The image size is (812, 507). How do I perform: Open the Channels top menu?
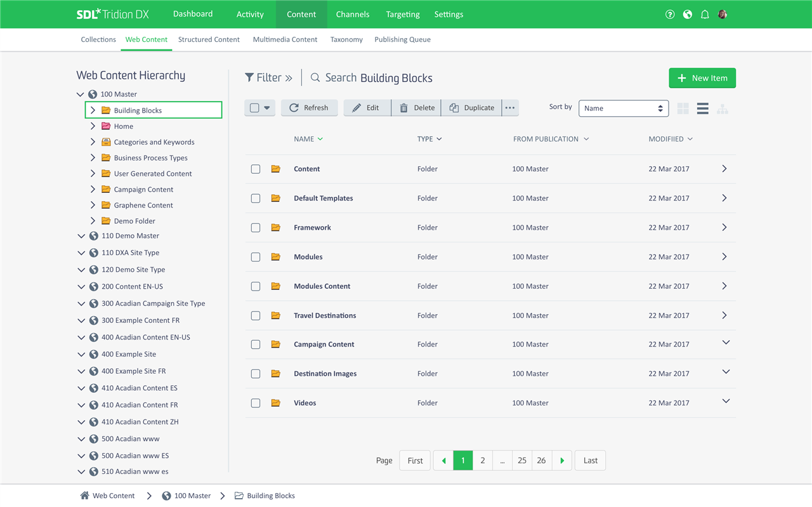pos(353,14)
